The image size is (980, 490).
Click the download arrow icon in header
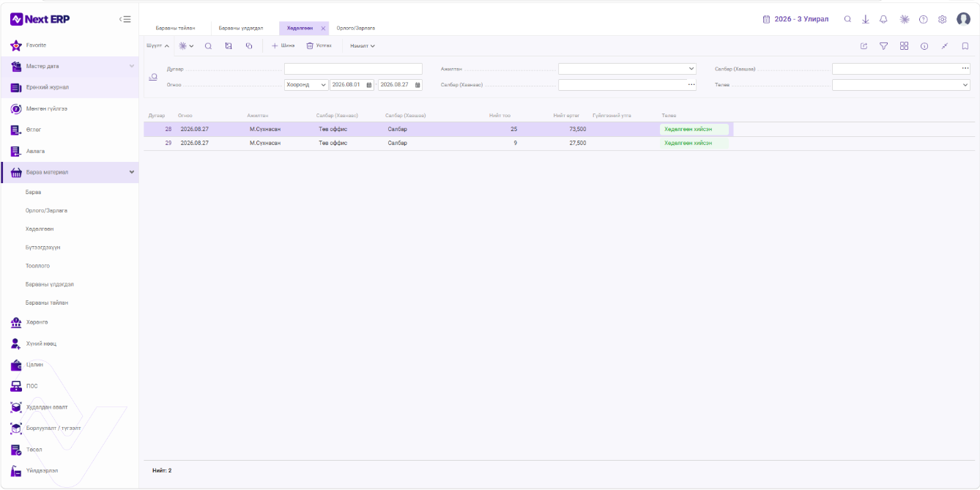(x=866, y=19)
